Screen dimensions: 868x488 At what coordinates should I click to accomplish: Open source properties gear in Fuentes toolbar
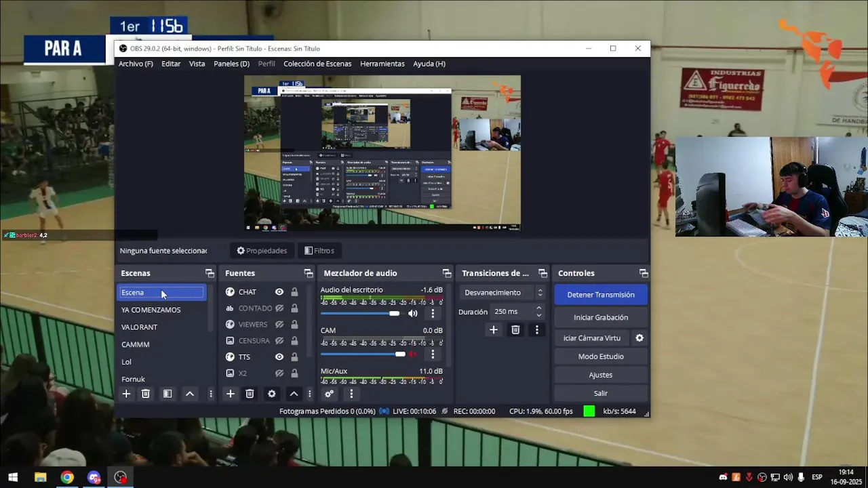click(x=272, y=394)
